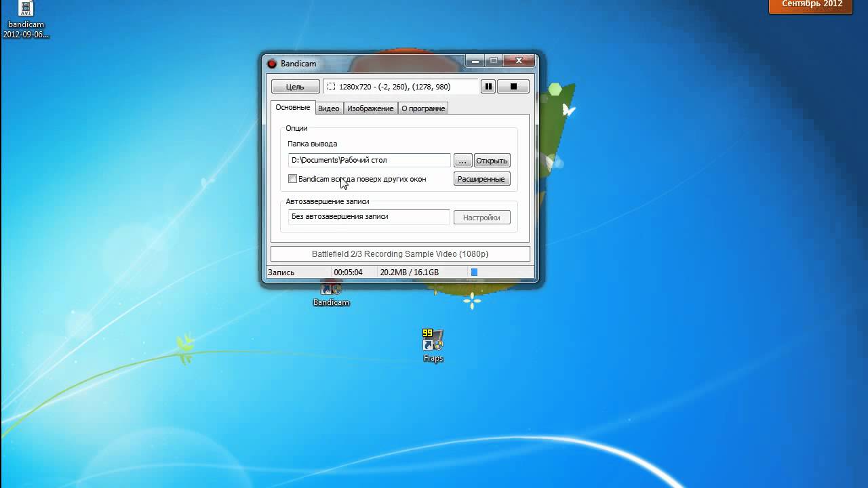868x488 pixels.
Task: Browse output folder with the ... button
Action: (462, 161)
